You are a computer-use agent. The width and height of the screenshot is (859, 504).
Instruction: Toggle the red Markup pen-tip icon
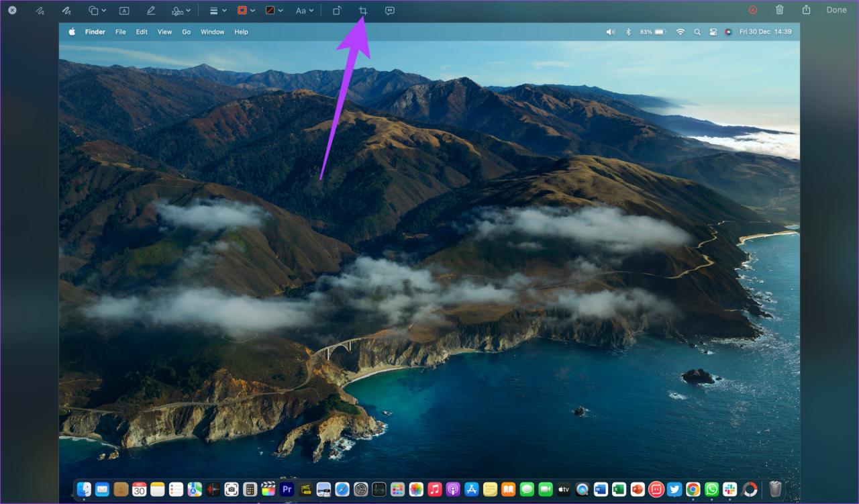click(x=753, y=10)
